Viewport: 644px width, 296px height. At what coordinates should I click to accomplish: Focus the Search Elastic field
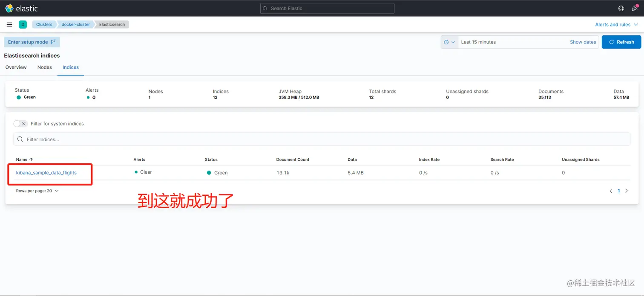[x=327, y=9]
